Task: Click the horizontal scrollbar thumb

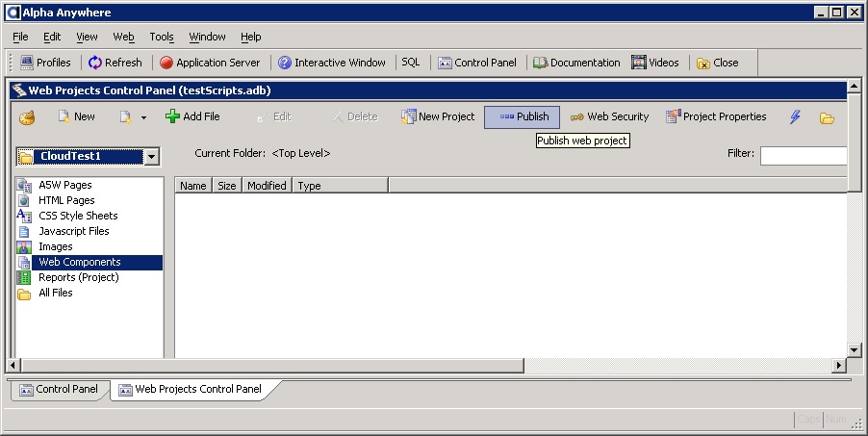Action: click(271, 365)
